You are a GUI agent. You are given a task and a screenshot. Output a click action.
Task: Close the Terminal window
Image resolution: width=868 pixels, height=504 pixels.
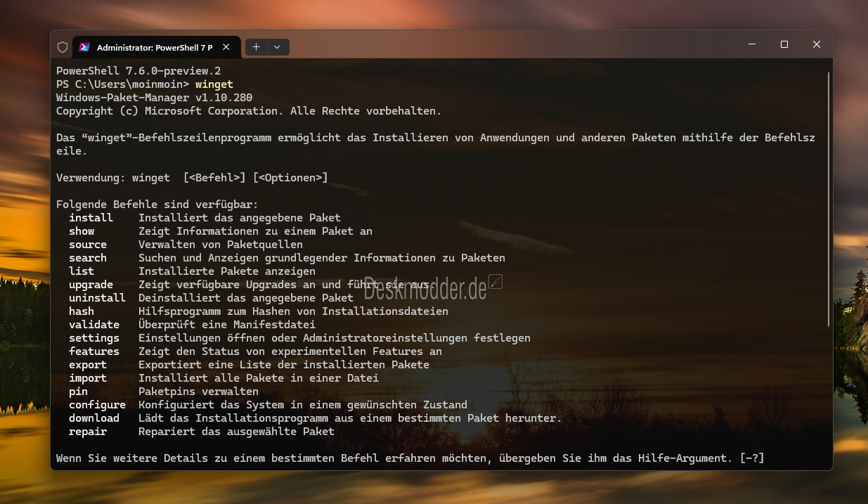pyautogui.click(x=817, y=44)
